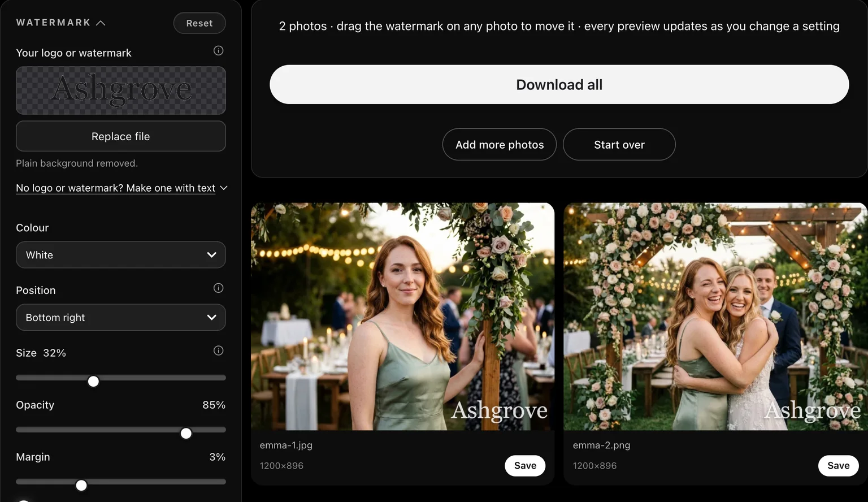Click the emma-2.png file name
Image resolution: width=868 pixels, height=502 pixels.
[x=601, y=445]
